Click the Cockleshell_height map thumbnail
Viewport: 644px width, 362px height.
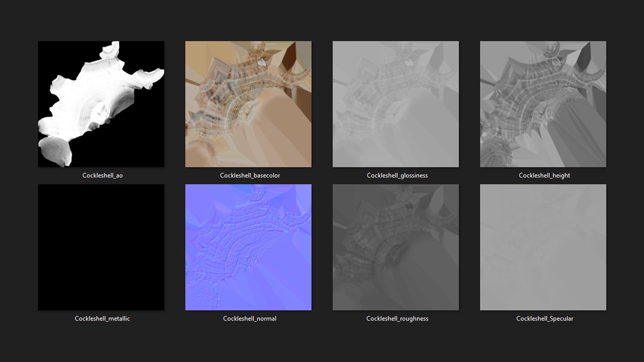coord(543,104)
